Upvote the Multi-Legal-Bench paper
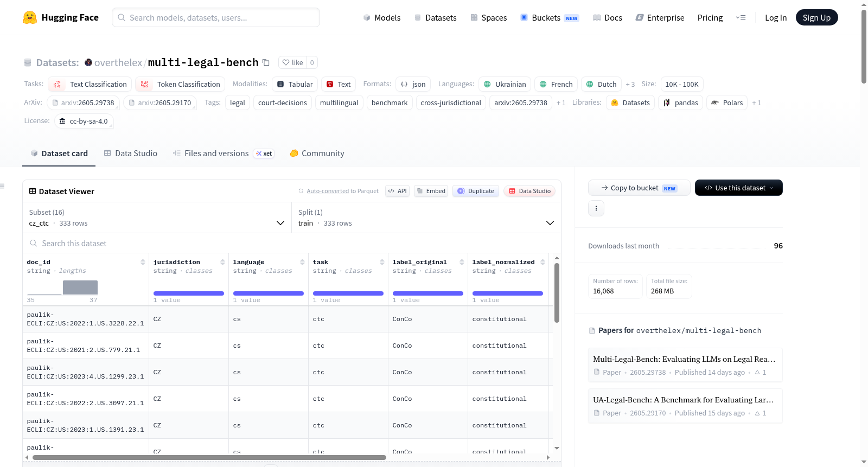The image size is (868, 467). tap(761, 372)
